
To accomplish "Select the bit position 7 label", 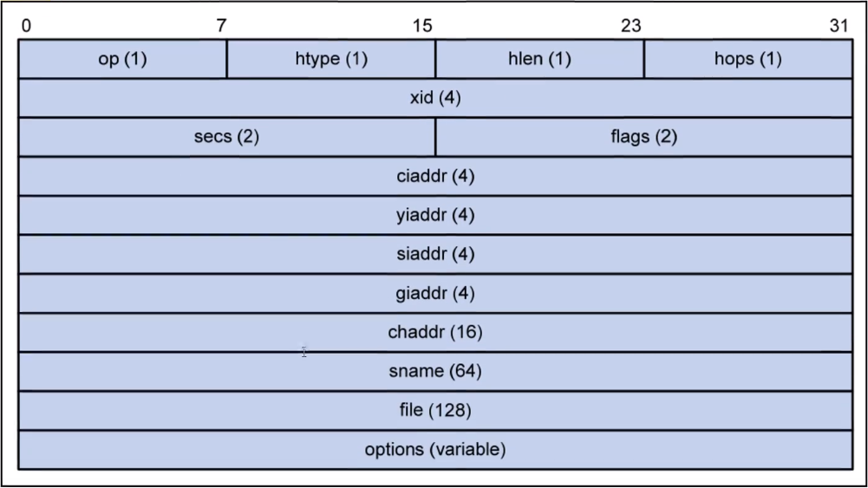I will point(222,26).
